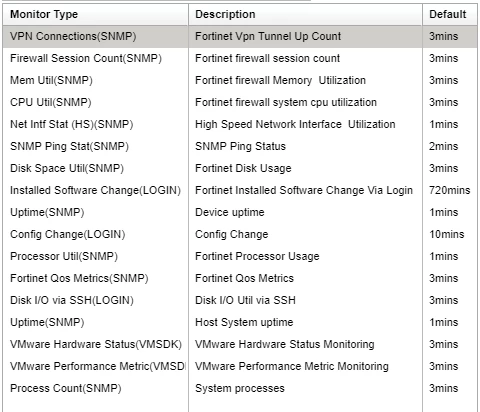Click the Default column header
480x412 pixels.
coord(450,14)
